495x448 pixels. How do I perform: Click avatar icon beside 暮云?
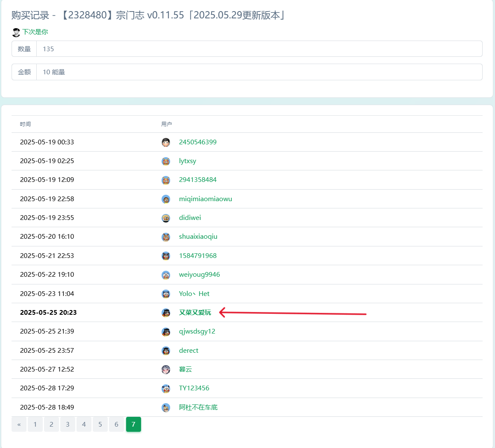coord(166,369)
